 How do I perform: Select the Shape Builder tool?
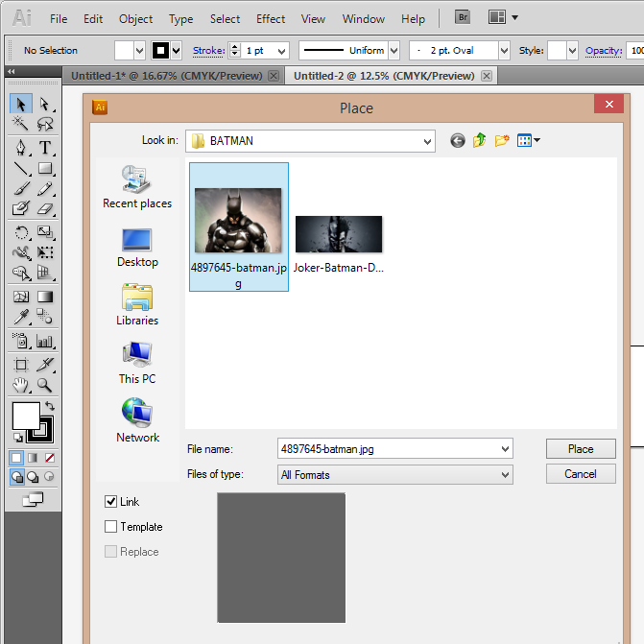[x=21, y=273]
